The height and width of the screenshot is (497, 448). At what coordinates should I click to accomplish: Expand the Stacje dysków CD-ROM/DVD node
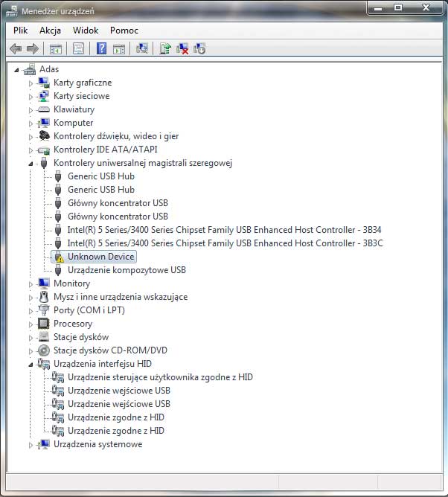click(x=31, y=351)
